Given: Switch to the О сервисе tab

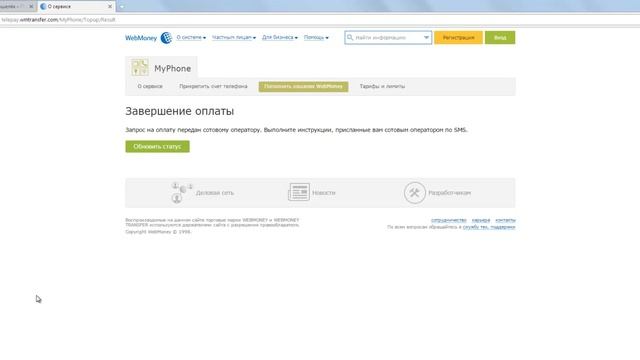Looking at the screenshot, I should (x=150, y=87).
